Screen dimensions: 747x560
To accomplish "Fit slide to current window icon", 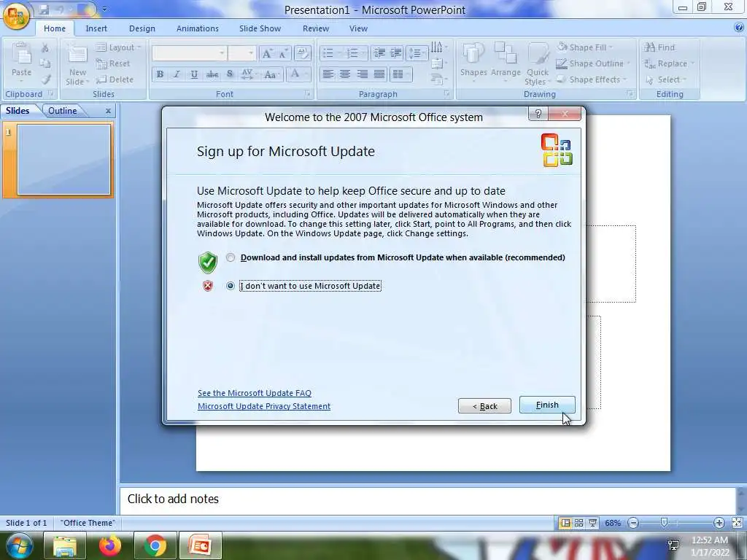I will tap(737, 523).
